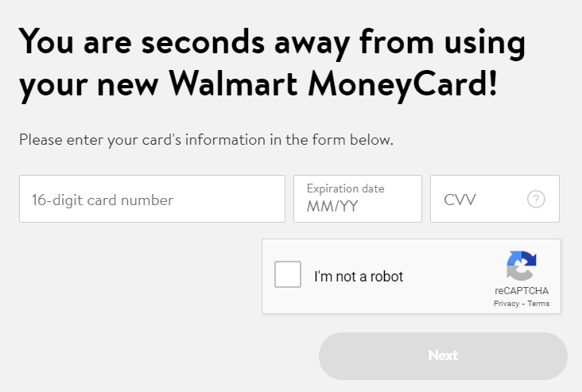
Task: Click the "Walmart MoneyCard!" heading line
Action: pos(333,84)
